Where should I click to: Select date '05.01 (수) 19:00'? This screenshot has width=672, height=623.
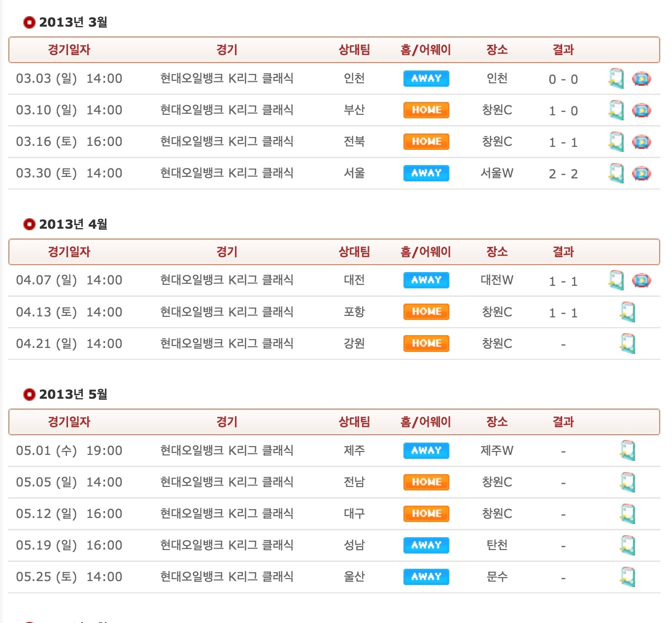tap(69, 450)
